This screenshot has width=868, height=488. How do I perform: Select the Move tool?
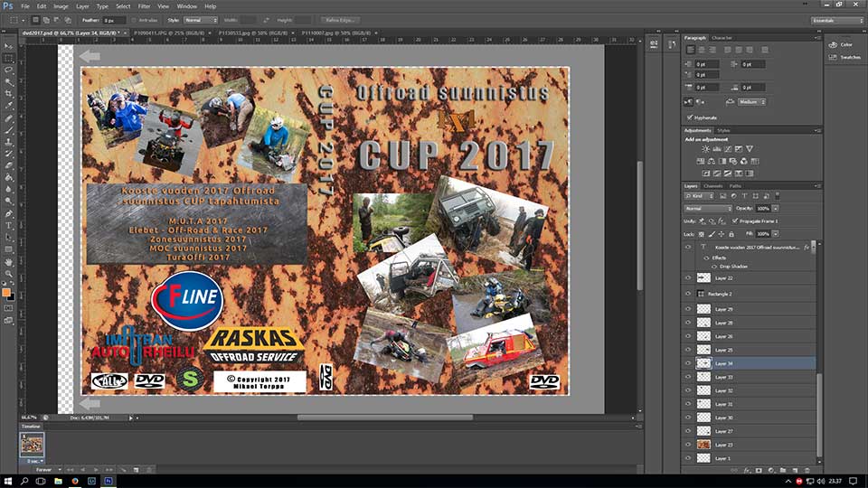[9, 45]
